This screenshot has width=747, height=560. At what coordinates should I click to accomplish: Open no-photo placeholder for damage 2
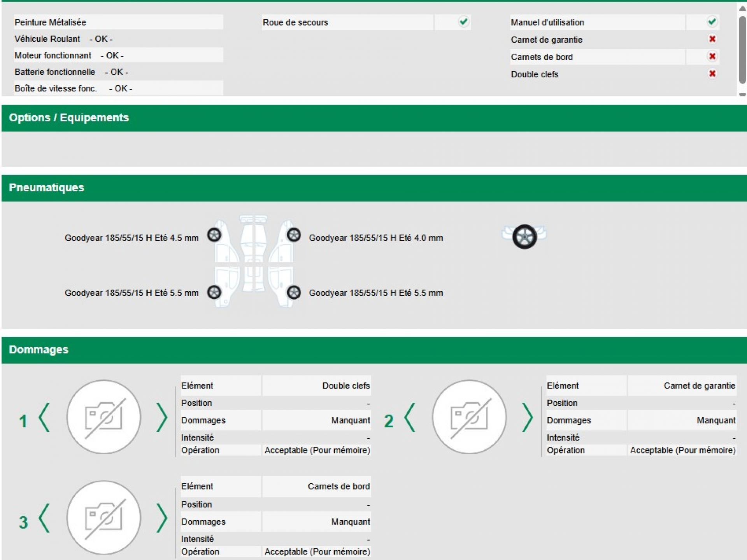coord(469,417)
